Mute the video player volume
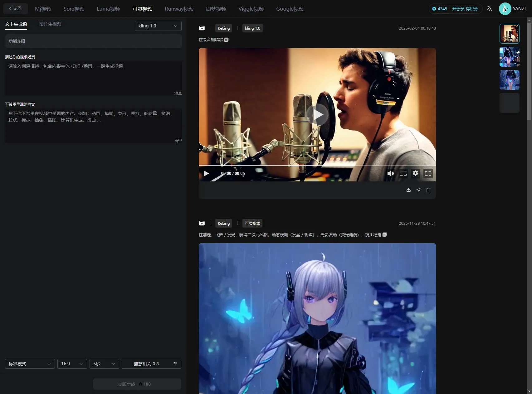Image resolution: width=532 pixels, height=394 pixels. coord(390,173)
